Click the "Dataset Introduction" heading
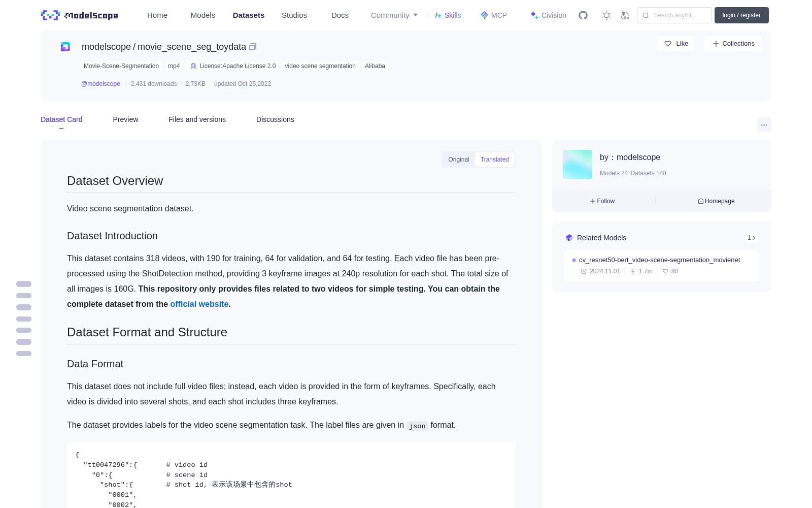The width and height of the screenshot is (812, 508). coord(112,236)
